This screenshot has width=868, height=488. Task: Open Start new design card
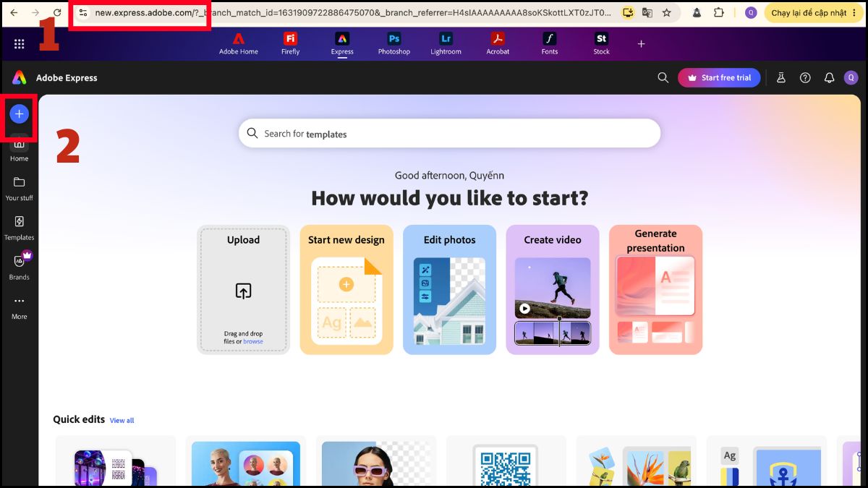click(x=346, y=290)
